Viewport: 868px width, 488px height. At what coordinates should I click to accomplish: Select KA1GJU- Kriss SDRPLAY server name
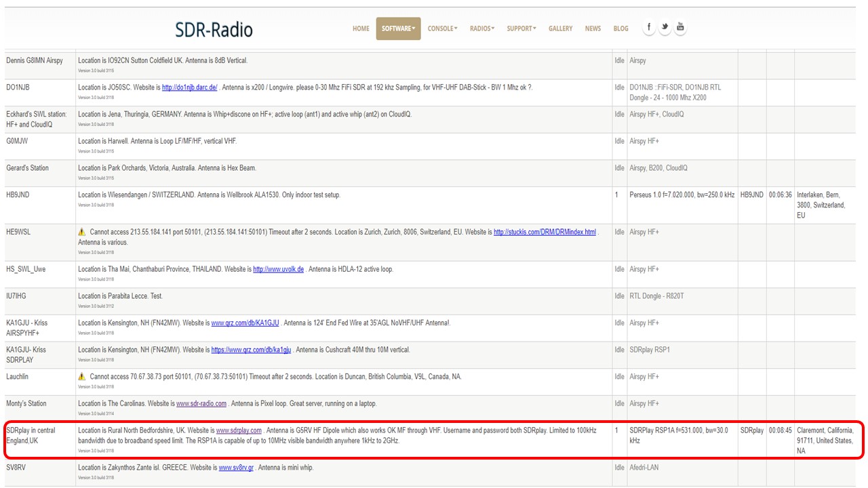pyautogui.click(x=26, y=354)
